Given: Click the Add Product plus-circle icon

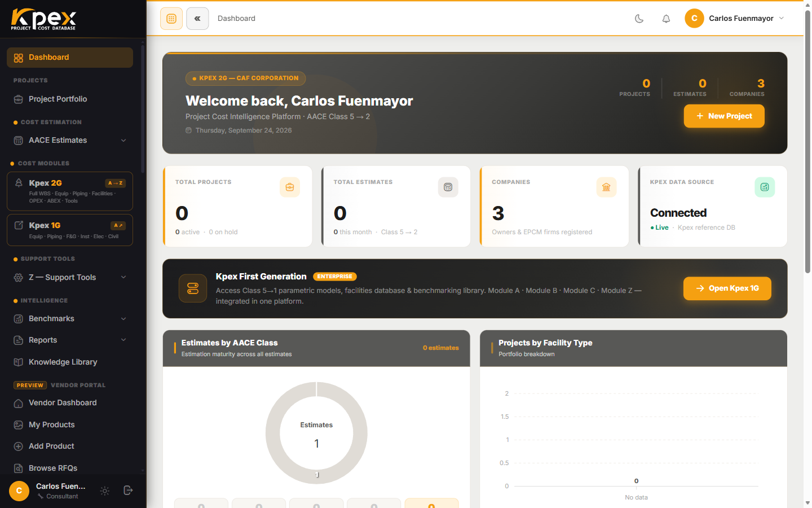Looking at the screenshot, I should (19, 446).
